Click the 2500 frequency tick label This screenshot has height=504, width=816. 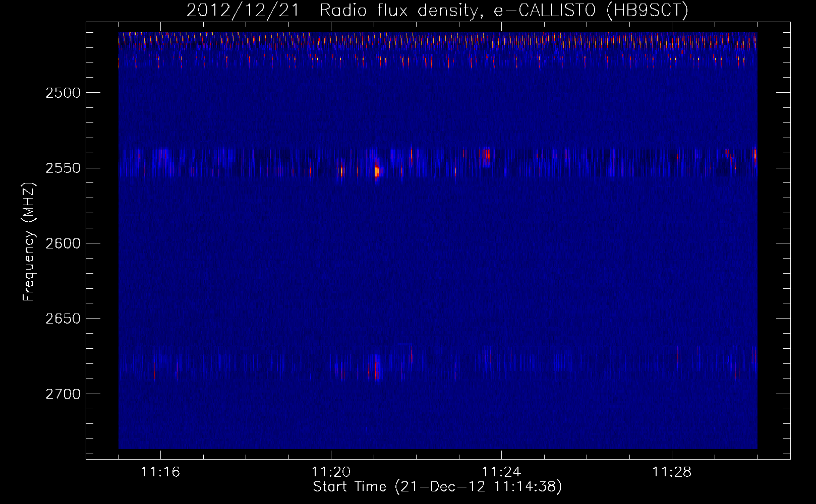[63, 93]
